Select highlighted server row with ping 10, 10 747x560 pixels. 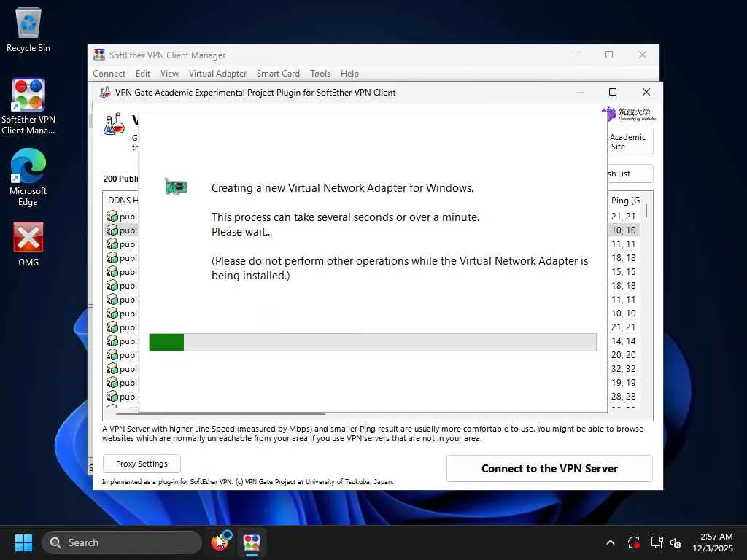[373, 230]
